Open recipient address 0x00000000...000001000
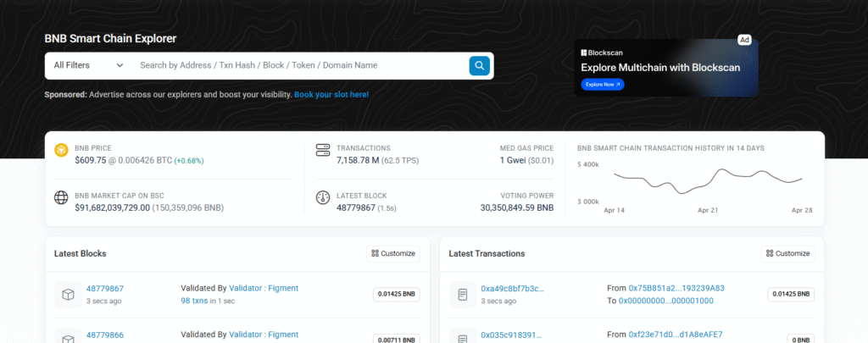The image size is (868, 343). [x=666, y=301]
